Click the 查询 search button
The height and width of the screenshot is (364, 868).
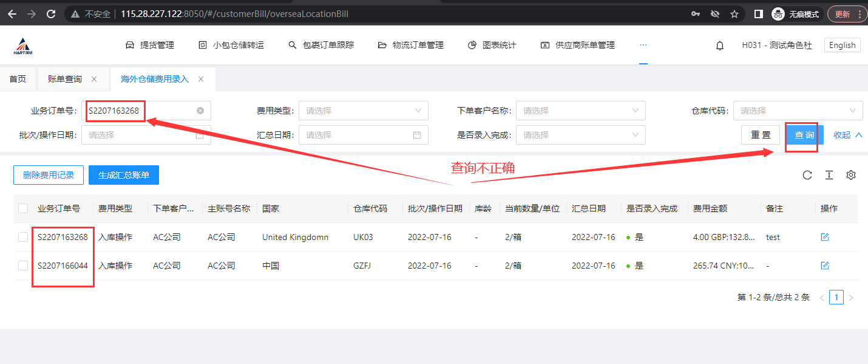pyautogui.click(x=804, y=135)
